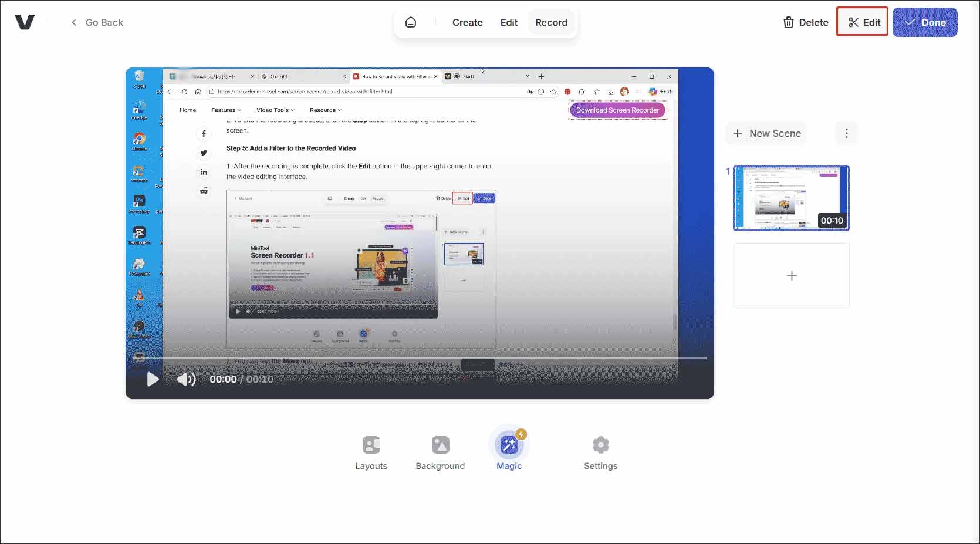This screenshot has height=544, width=980.
Task: Click the trash Delete button
Action: 806,22
